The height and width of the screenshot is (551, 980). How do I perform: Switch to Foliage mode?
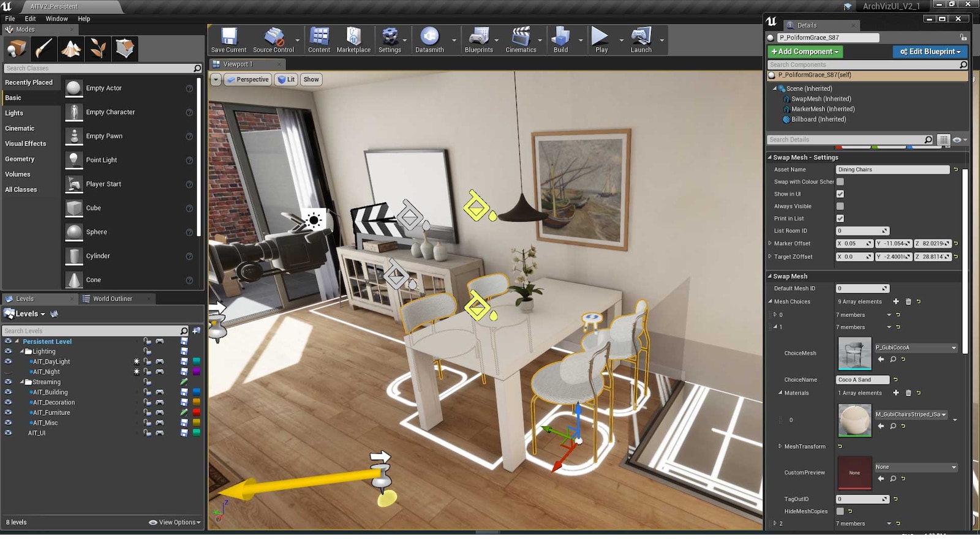coord(97,48)
